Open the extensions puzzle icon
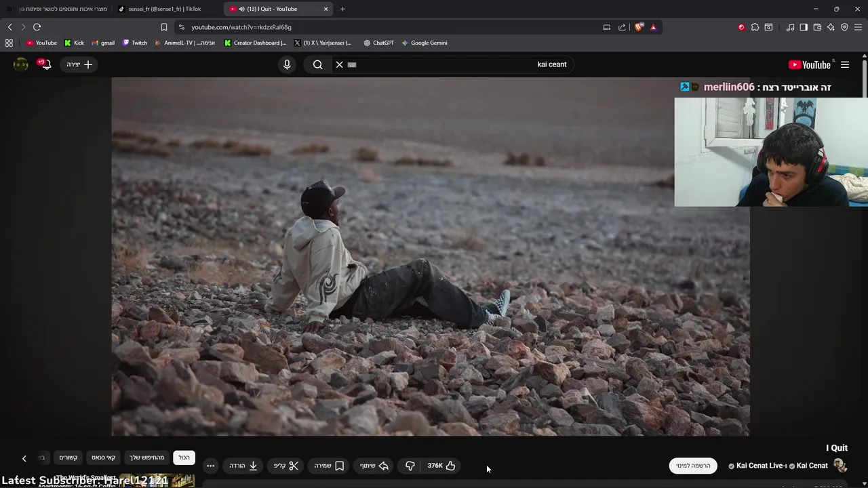868x488 pixels. point(755,27)
